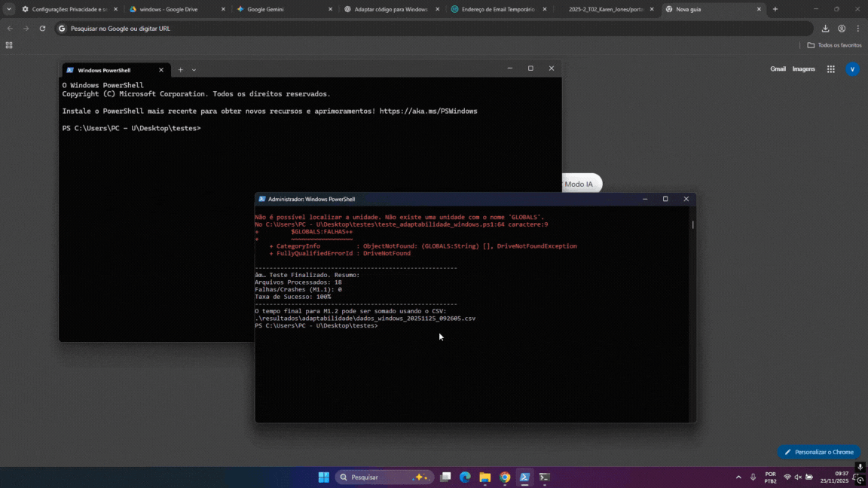The height and width of the screenshot is (488, 868).
Task: Click the Chrome reload page button
Action: [42, 29]
